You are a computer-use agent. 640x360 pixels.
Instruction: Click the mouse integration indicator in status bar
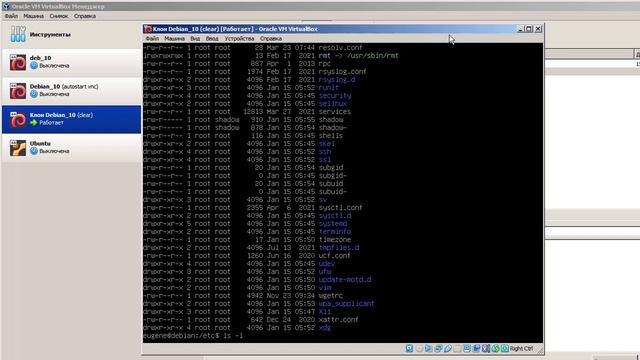[495, 348]
